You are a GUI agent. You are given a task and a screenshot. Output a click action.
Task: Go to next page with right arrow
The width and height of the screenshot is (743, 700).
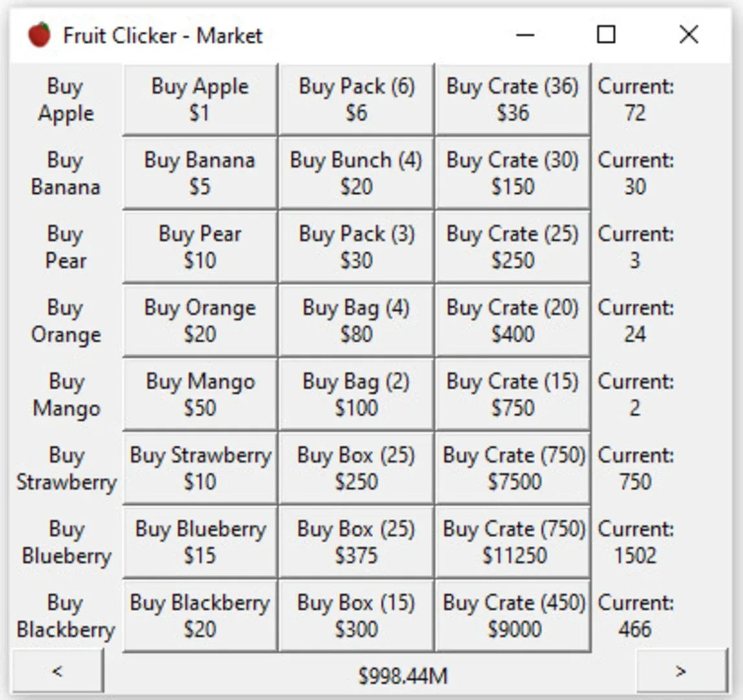(x=681, y=671)
